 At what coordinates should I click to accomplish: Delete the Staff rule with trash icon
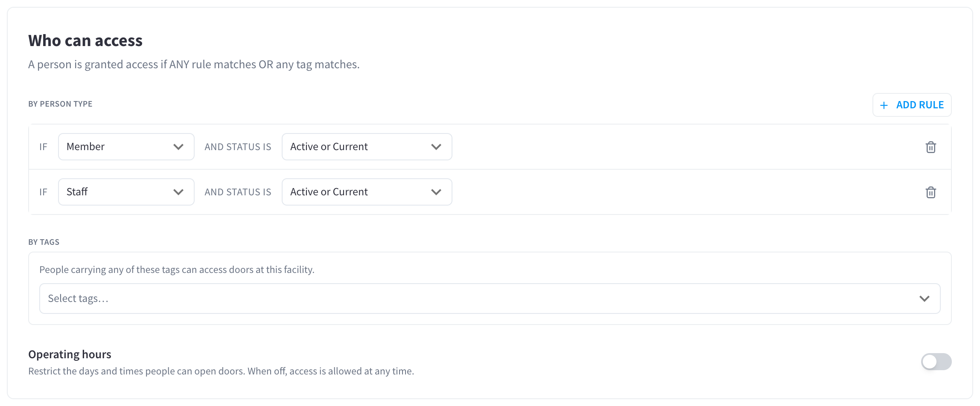click(930, 192)
